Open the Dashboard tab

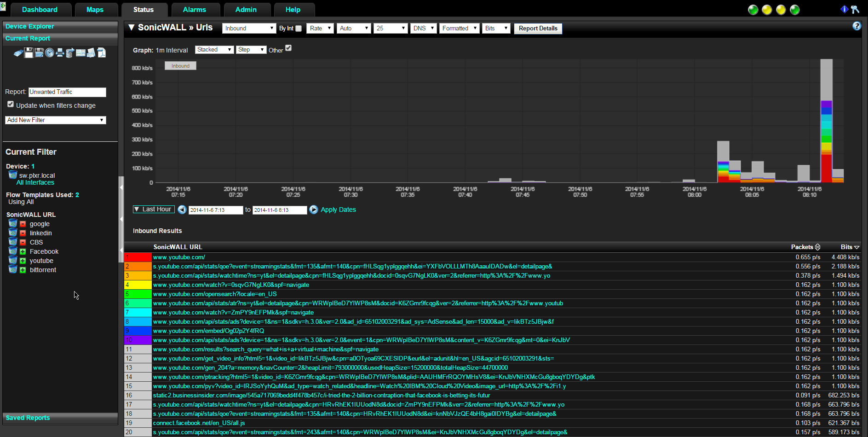click(40, 10)
